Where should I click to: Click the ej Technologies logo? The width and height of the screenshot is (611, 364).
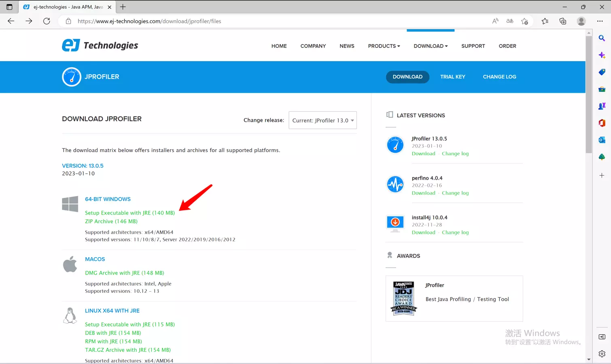100,45
